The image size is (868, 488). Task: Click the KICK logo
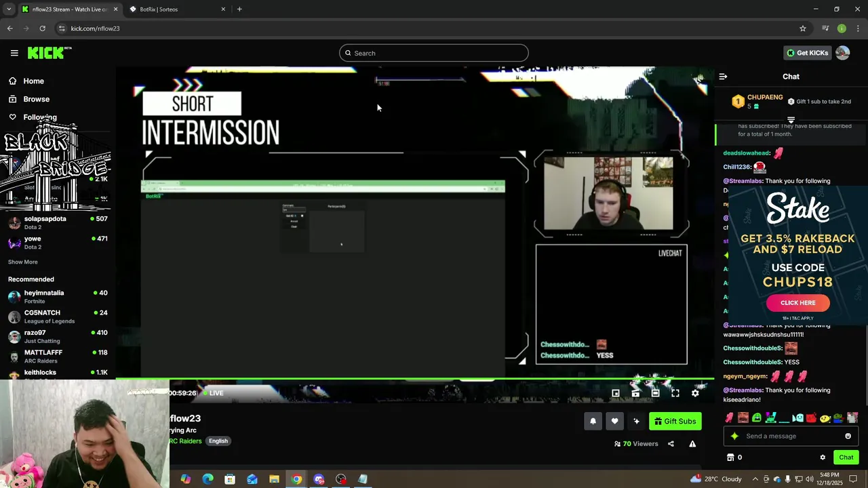pos(49,53)
